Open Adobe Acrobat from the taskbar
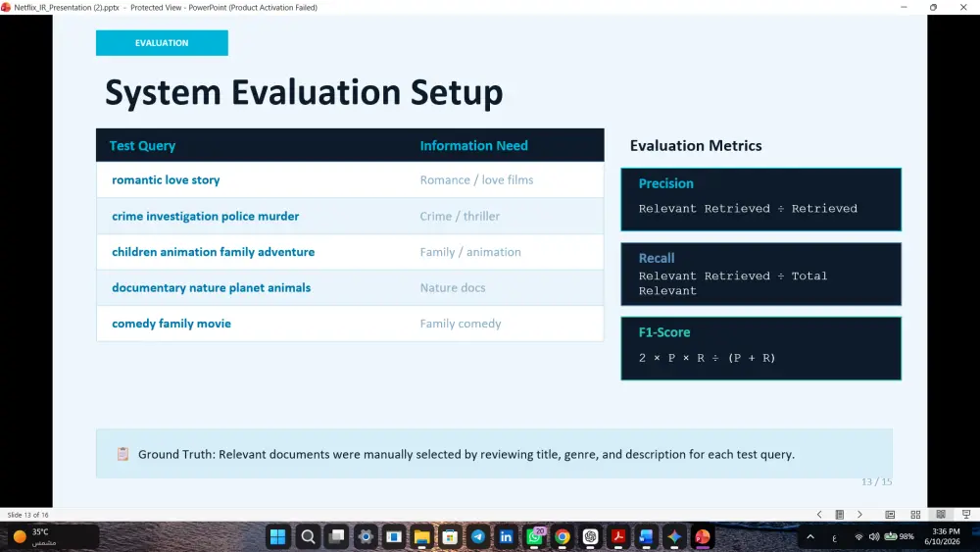The height and width of the screenshot is (552, 980). pyautogui.click(x=618, y=537)
